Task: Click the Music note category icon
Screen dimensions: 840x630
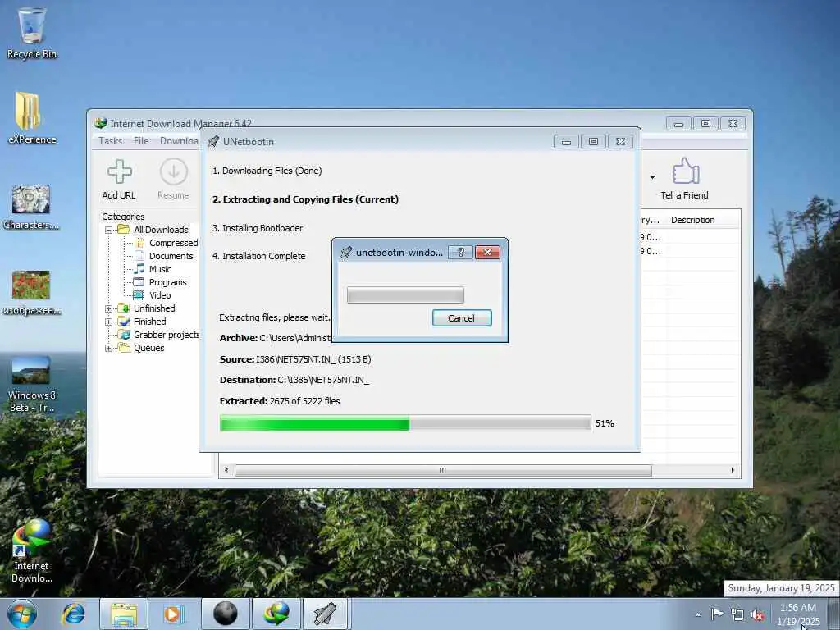Action: [x=139, y=269]
